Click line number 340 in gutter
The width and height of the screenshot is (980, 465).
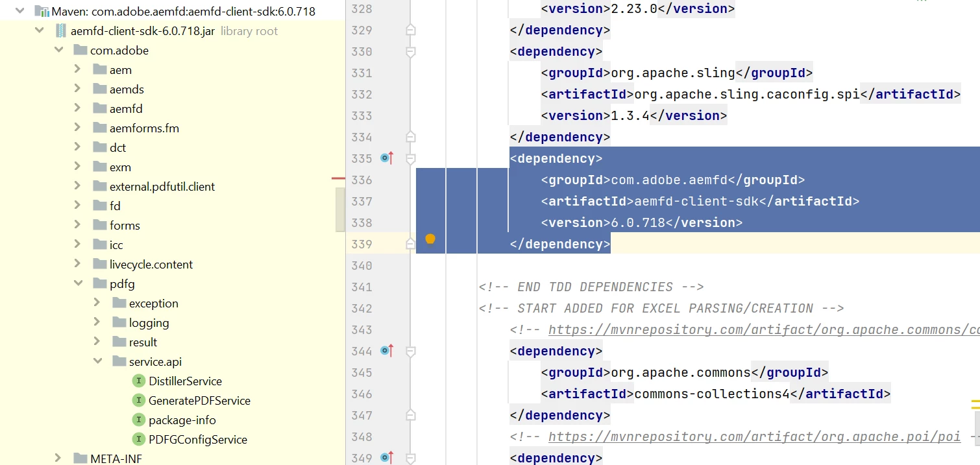click(x=362, y=265)
